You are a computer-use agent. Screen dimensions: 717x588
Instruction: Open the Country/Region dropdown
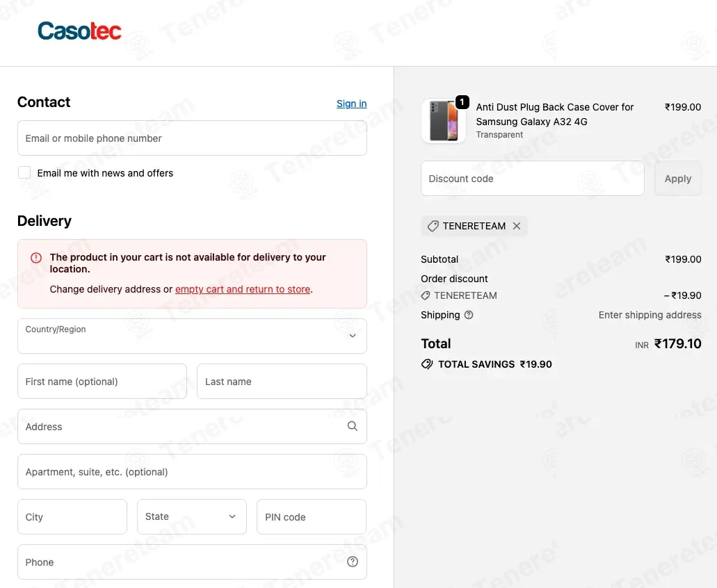192,336
